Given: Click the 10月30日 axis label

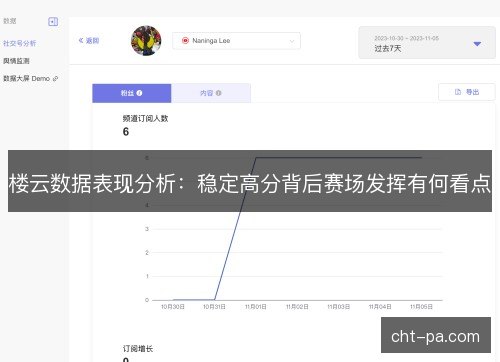Looking at the screenshot, I should click(173, 307).
